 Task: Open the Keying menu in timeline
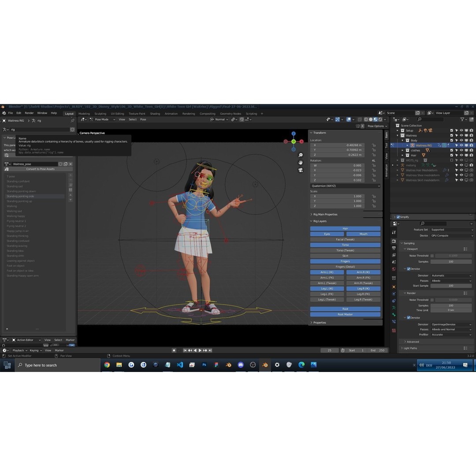coord(36,350)
